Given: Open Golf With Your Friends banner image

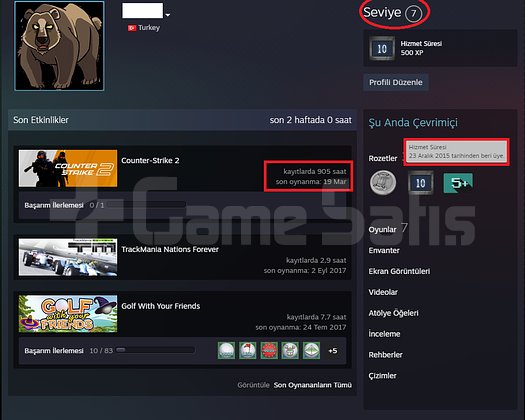Looking at the screenshot, I should tap(68, 313).
